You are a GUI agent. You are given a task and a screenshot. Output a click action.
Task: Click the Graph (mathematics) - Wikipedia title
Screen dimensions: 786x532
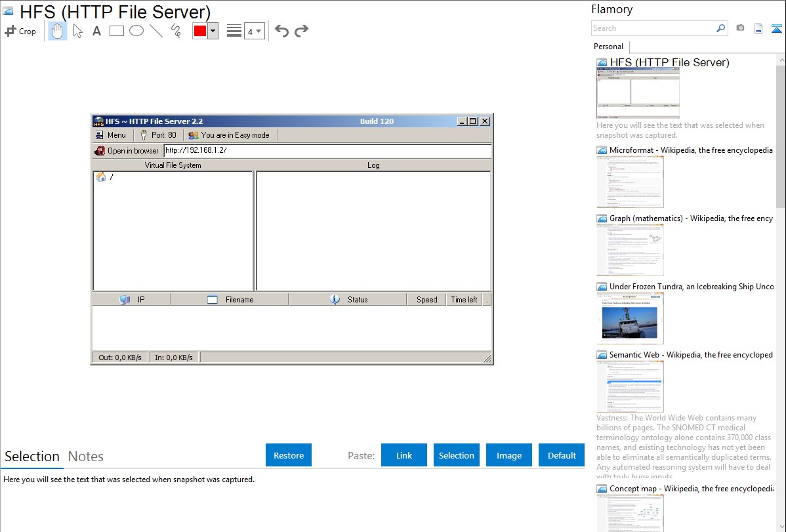point(692,218)
